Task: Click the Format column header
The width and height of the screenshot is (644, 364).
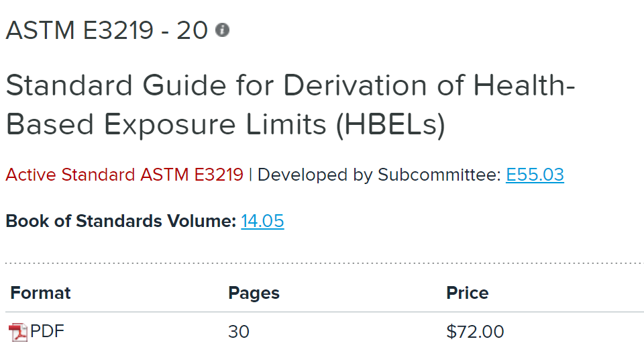Action: coord(40,293)
